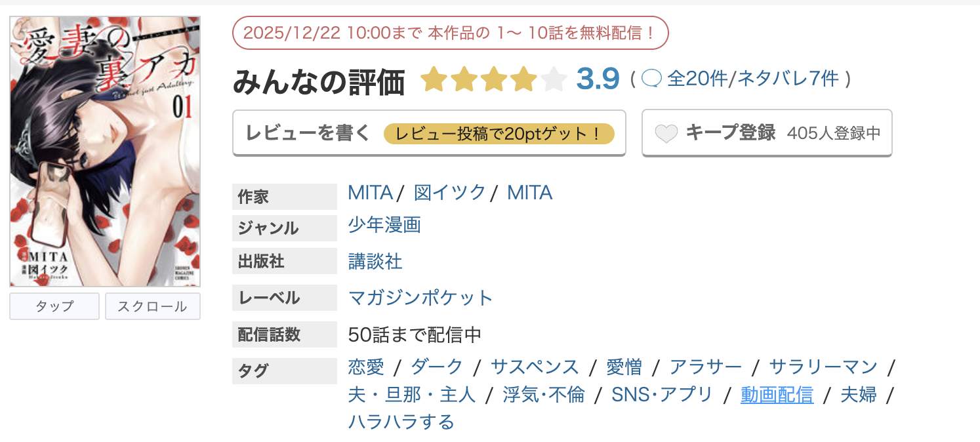Open publisher 講談社 page
This screenshot has height=442, width=980.
pos(375,260)
